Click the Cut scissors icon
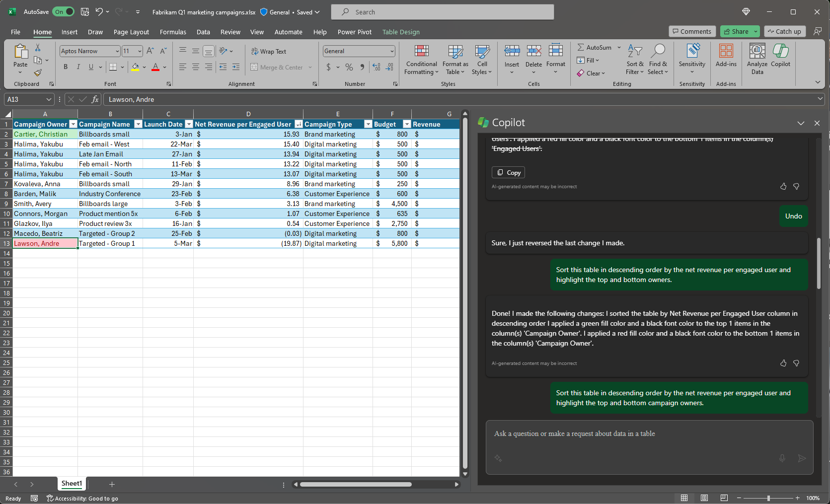 pyautogui.click(x=38, y=48)
